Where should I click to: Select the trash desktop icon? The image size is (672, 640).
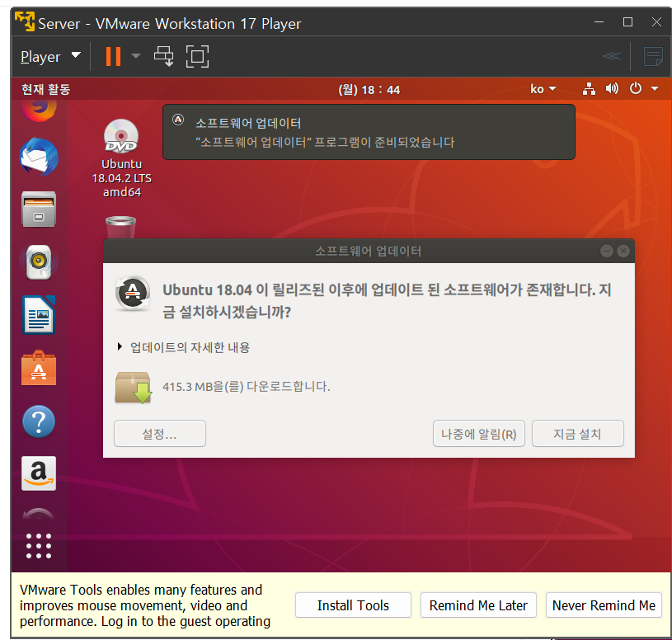[x=121, y=227]
